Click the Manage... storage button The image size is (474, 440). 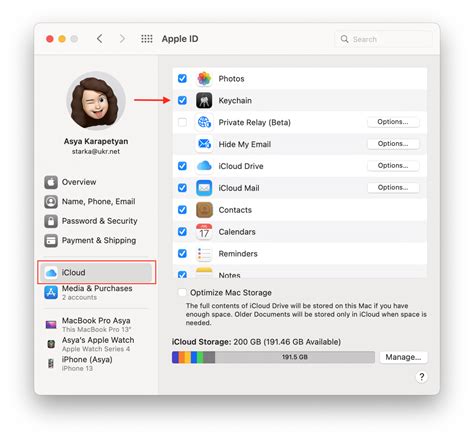coord(403,357)
